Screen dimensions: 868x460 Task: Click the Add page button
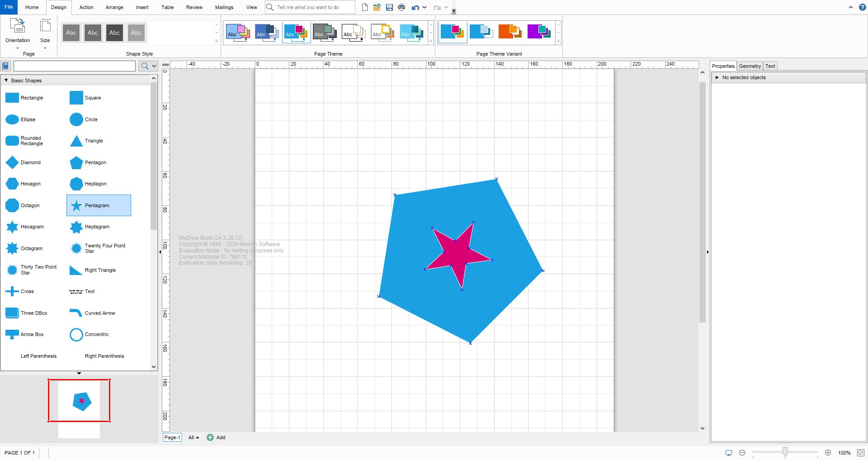[216, 437]
